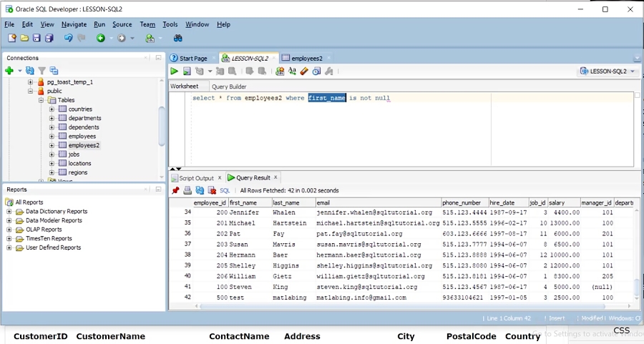Switch to the Query Builder tab

point(228,87)
